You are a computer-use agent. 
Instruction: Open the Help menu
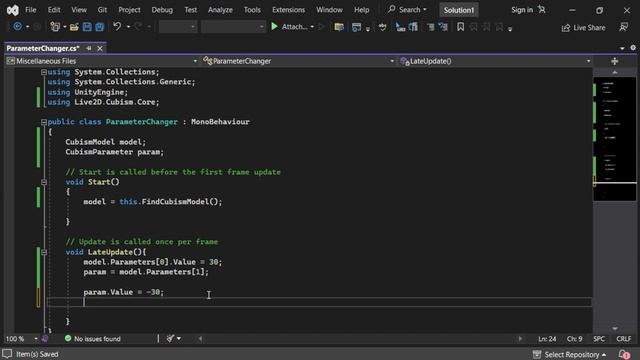pos(362,10)
